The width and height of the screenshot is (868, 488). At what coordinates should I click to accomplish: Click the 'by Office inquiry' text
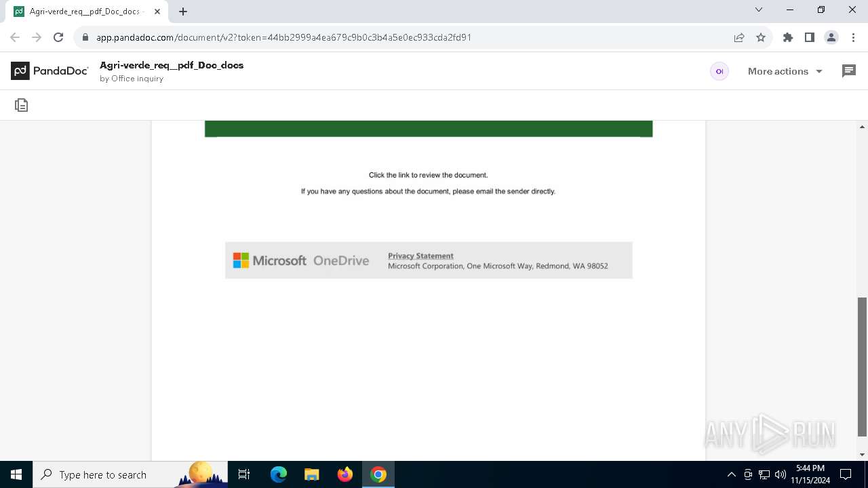[132, 79]
